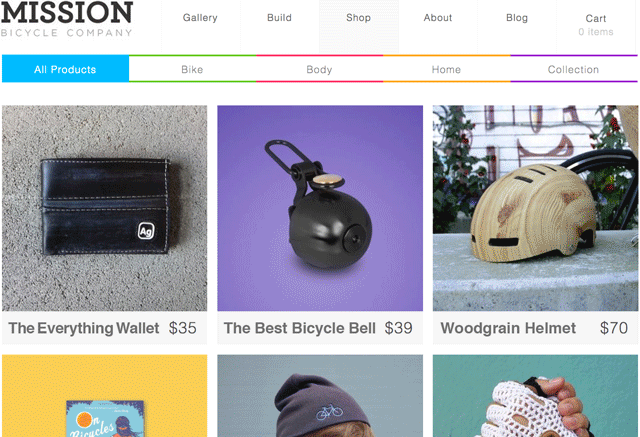The height and width of the screenshot is (437, 640).
Task: Switch to the Bike category tab
Action: coord(192,69)
